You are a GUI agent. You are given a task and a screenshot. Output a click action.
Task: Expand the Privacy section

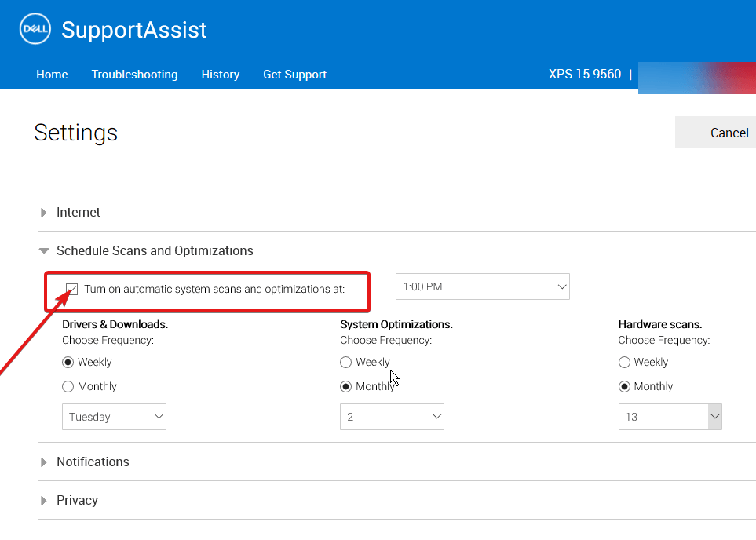pos(76,500)
